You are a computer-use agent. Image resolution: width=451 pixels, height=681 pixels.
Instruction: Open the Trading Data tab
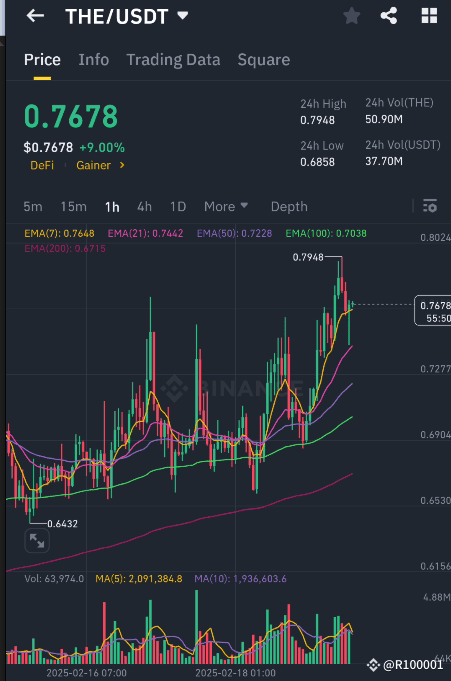pyautogui.click(x=173, y=60)
